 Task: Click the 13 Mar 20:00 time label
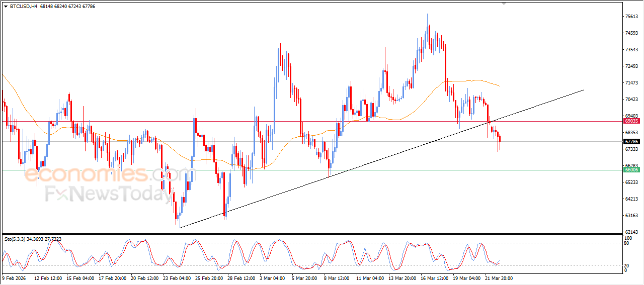(403, 278)
